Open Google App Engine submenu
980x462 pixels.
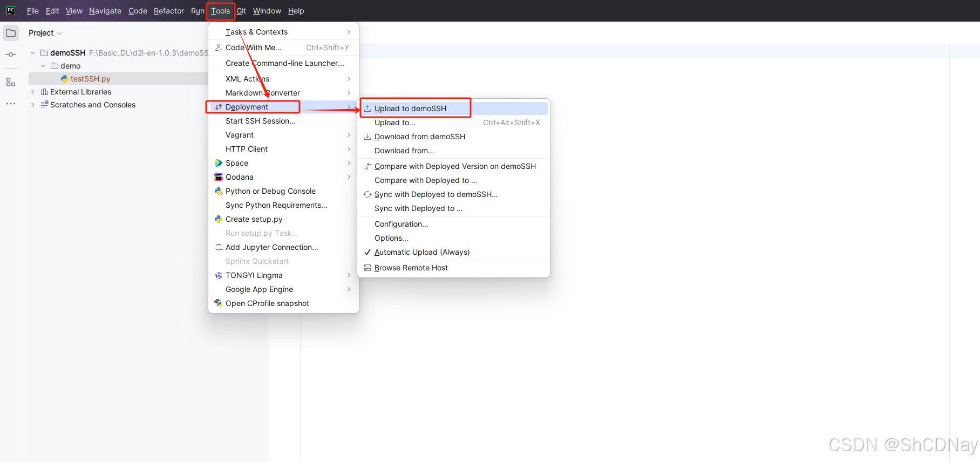283,289
